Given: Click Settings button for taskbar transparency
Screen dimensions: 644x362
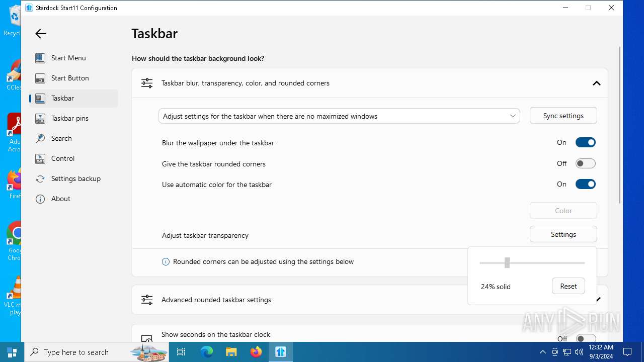Looking at the screenshot, I should 563,234.
